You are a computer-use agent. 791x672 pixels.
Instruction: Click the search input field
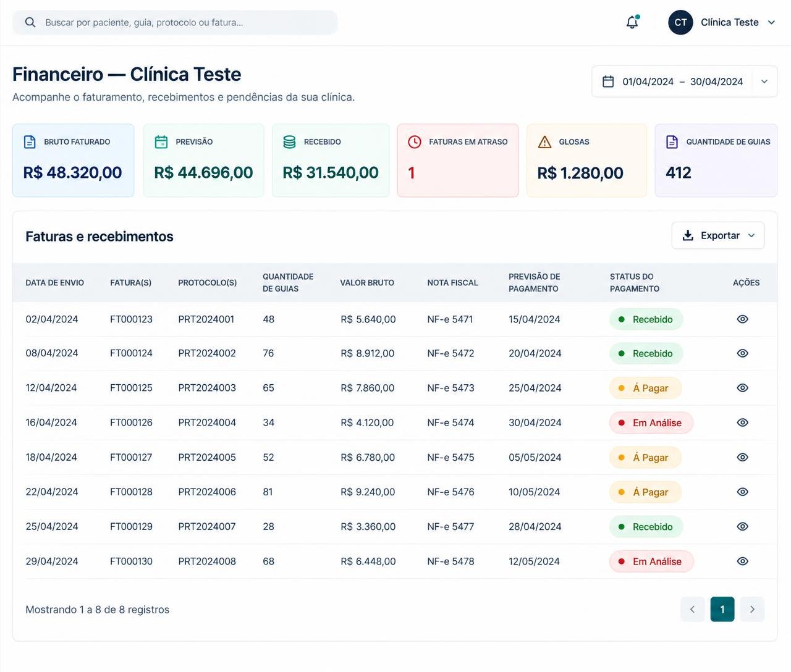coord(175,22)
